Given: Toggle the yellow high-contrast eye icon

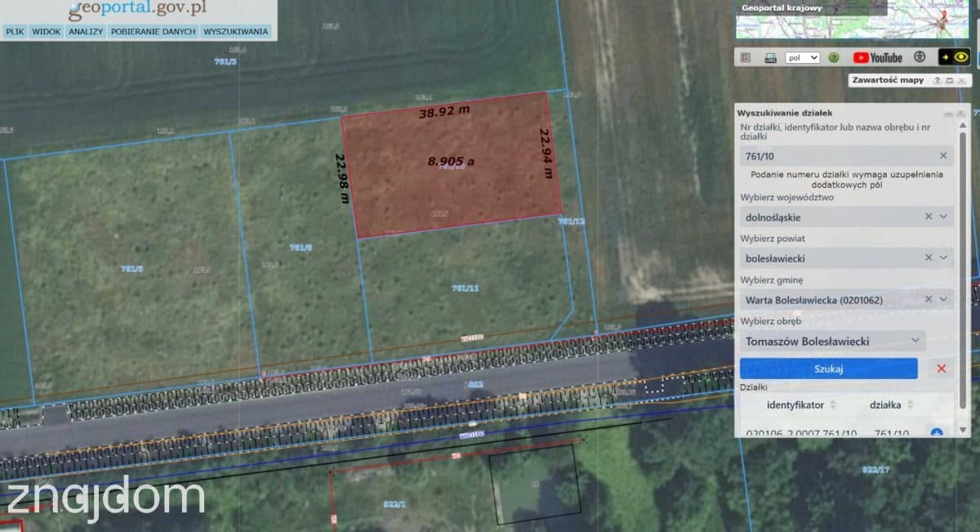Looking at the screenshot, I should point(962,57).
